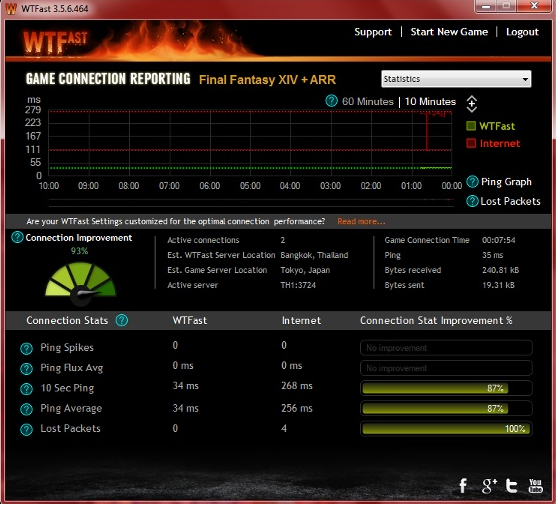The image size is (556, 505).
Task: Click connection time 00:07:54
Action: point(499,240)
